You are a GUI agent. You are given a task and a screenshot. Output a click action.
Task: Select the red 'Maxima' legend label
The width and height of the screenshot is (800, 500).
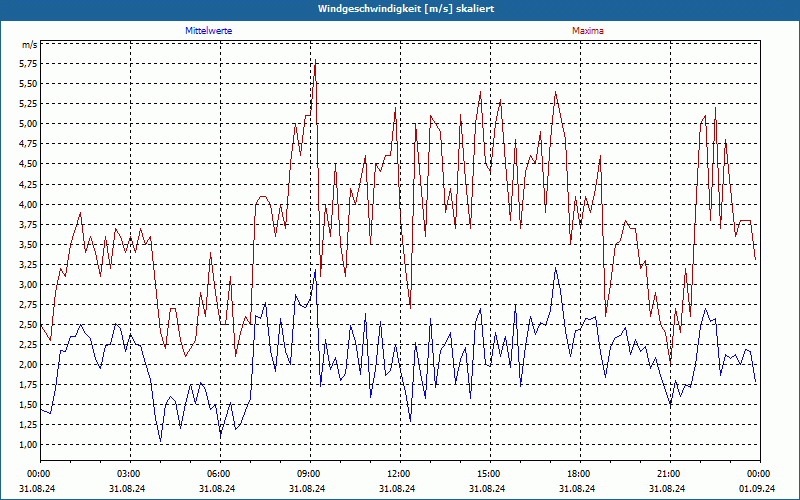pyautogui.click(x=588, y=31)
